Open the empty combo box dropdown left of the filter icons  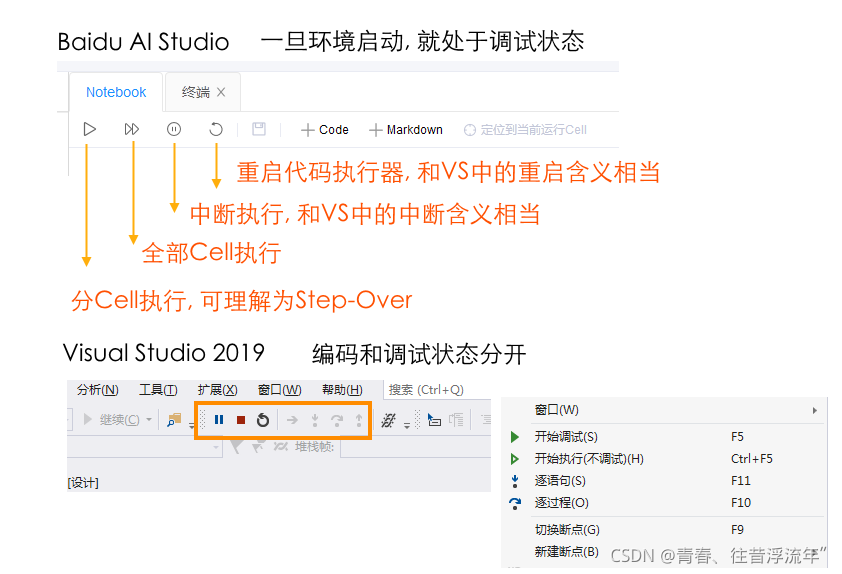click(x=216, y=447)
